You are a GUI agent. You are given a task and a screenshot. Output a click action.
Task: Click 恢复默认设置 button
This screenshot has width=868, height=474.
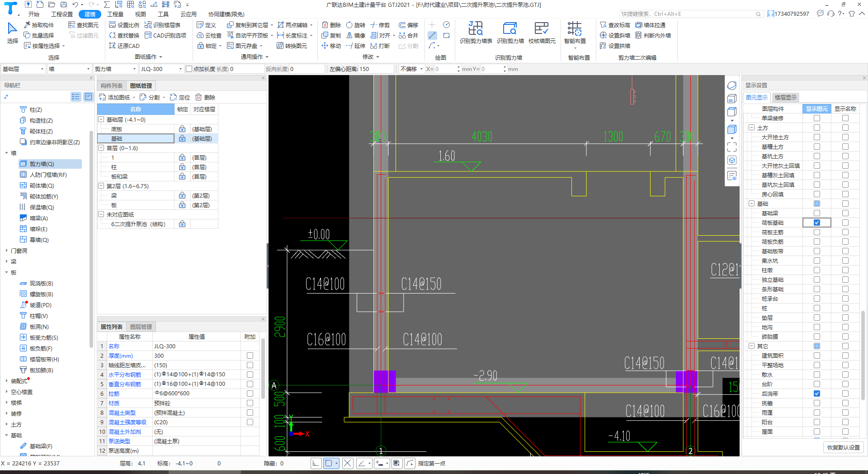tap(844, 447)
